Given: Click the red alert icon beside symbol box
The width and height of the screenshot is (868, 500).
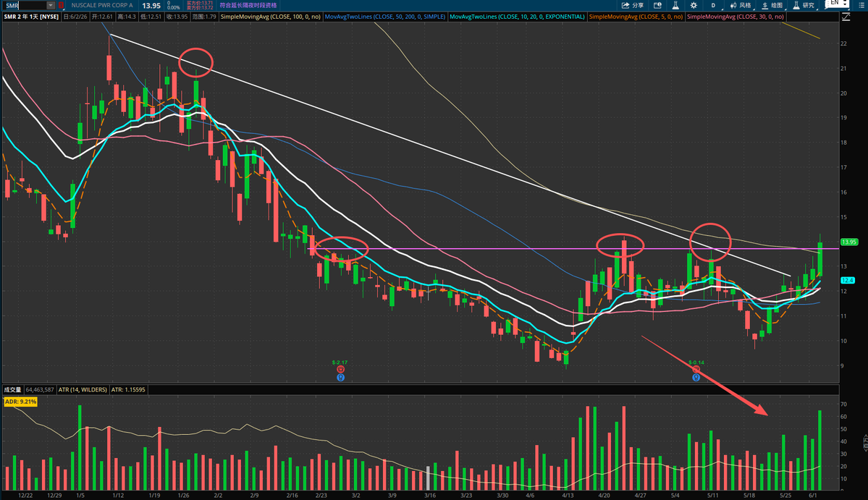Looking at the screenshot, I should click(x=61, y=6).
